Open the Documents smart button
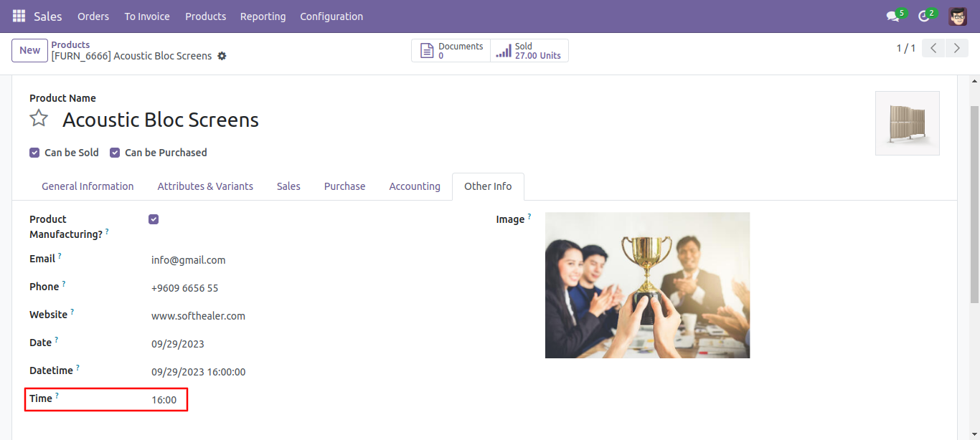 click(451, 51)
